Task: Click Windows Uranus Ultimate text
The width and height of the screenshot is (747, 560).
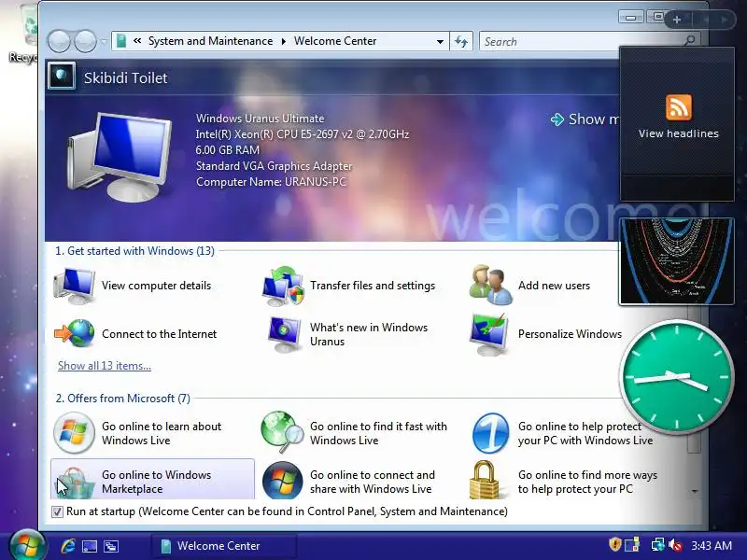Action: 260,119
